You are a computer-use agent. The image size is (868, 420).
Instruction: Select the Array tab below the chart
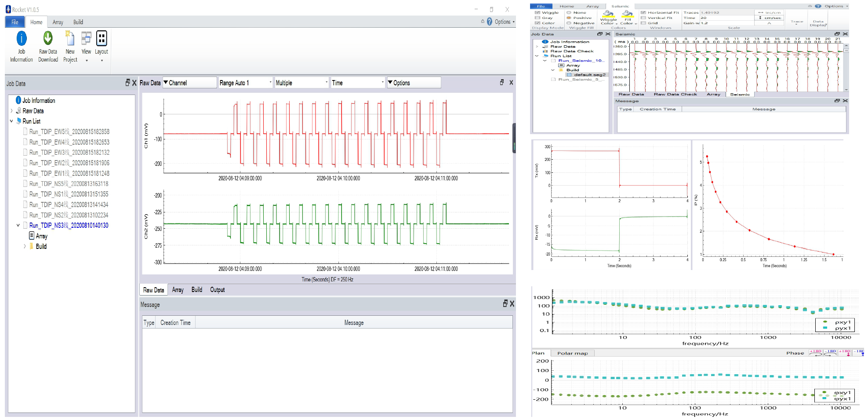click(x=178, y=290)
